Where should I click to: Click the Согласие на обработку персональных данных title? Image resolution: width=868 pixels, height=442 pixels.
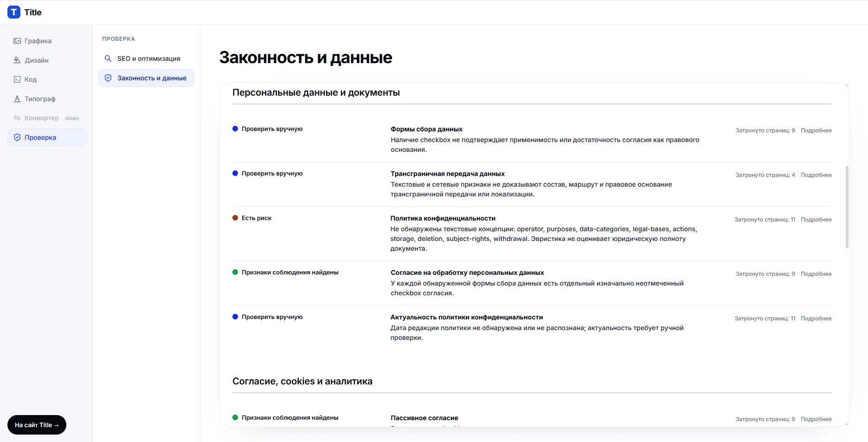pyautogui.click(x=467, y=273)
